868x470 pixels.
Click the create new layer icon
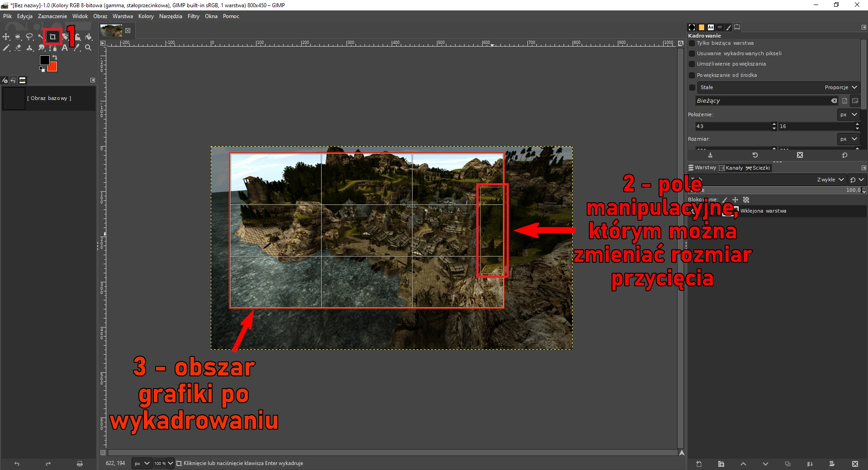pos(699,464)
